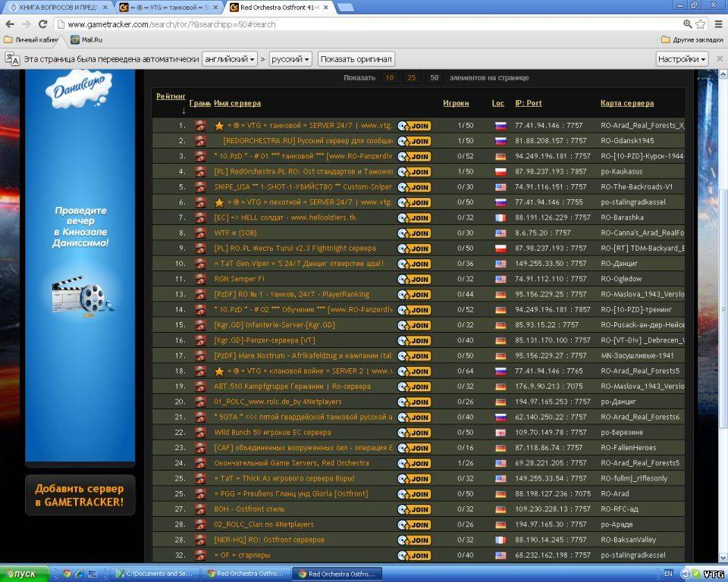The height and width of the screenshot is (582, 728).
Task: Click Добавить сервер в GAMETRACKER button
Action: [x=80, y=495]
